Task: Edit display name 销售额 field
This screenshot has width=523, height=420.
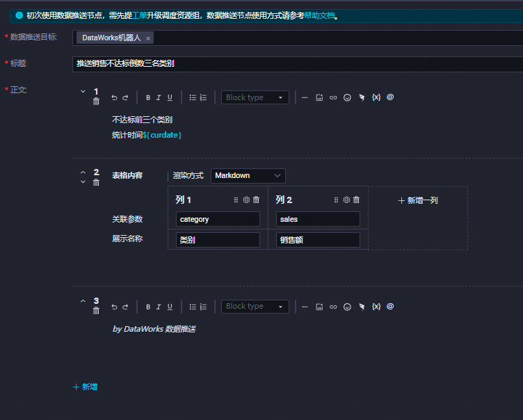Action: click(x=318, y=240)
